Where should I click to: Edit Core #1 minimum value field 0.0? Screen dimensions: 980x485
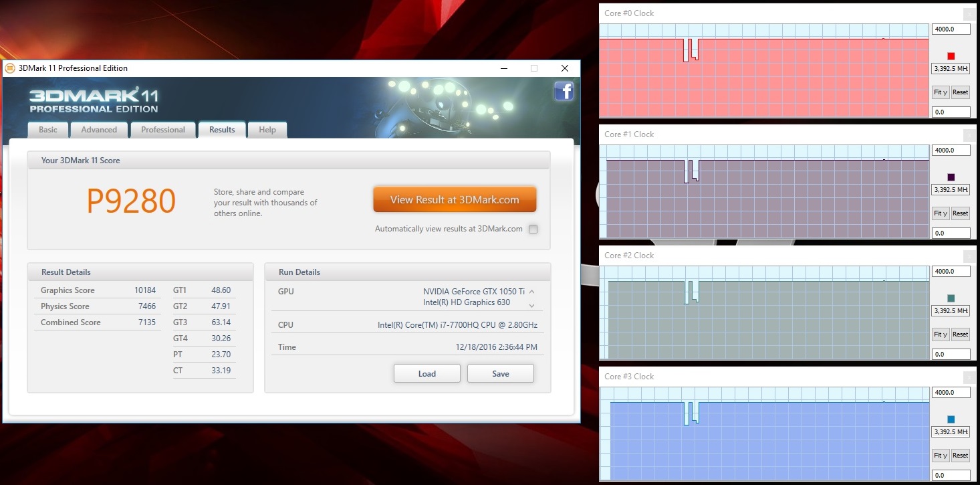(951, 233)
